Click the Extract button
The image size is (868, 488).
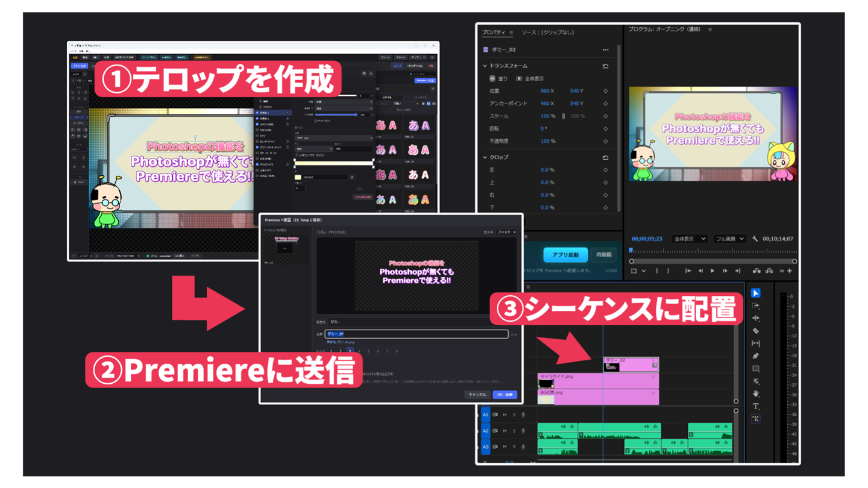(x=769, y=271)
